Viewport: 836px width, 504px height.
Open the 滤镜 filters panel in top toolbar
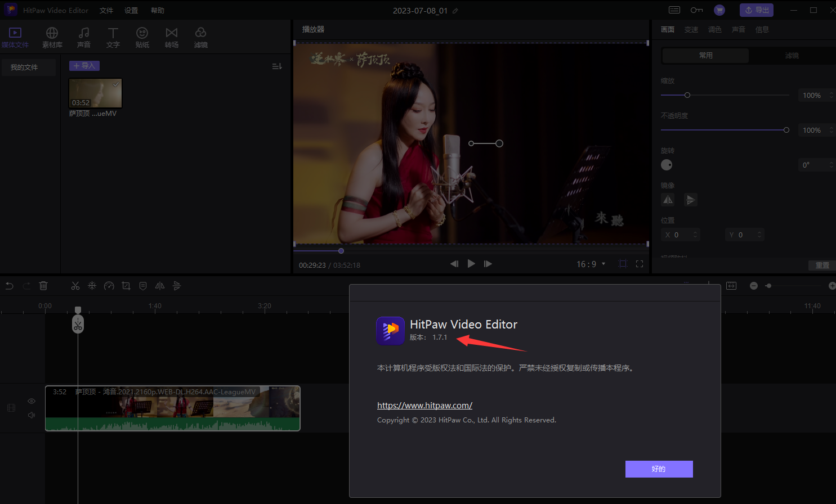(x=201, y=38)
